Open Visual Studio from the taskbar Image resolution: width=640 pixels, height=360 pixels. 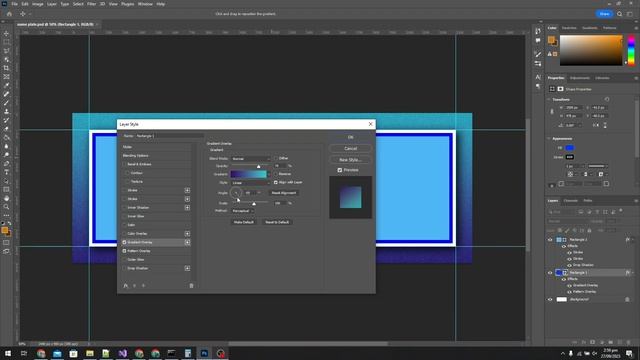tap(122, 353)
